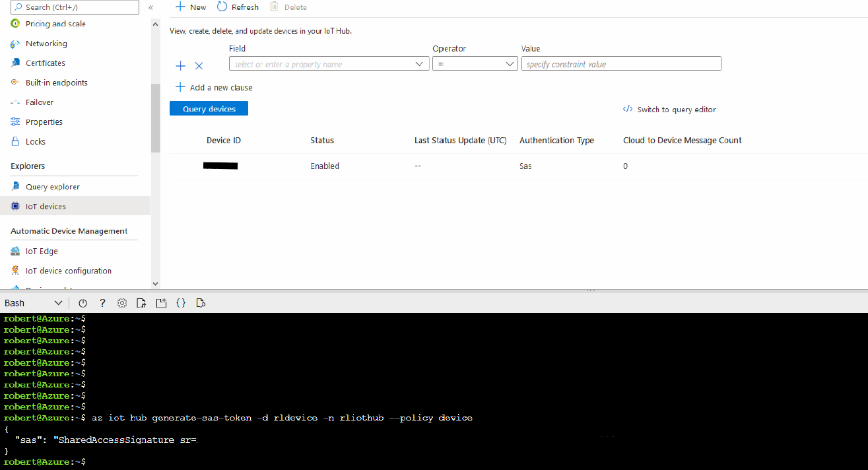Open Query explorer in the sidebar

(x=52, y=187)
